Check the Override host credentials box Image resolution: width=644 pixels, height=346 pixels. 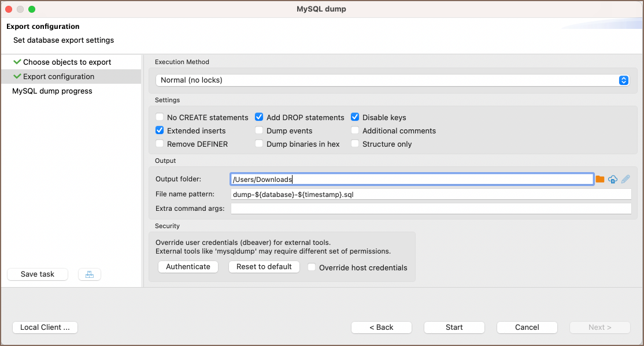(x=312, y=267)
